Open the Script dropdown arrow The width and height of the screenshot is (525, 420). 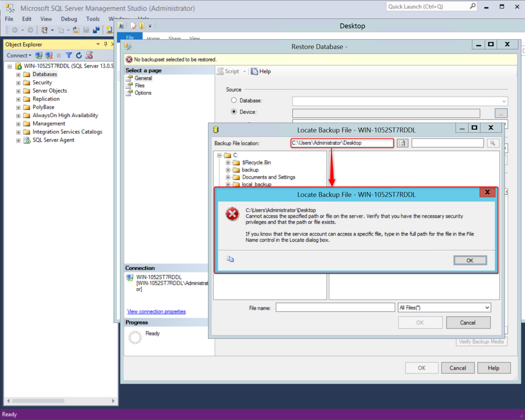pos(245,72)
